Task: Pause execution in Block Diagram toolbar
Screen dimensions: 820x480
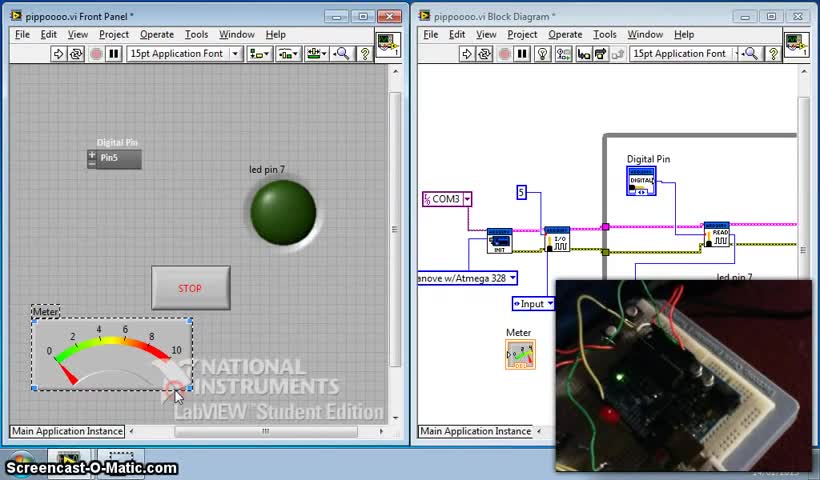Action: click(x=522, y=54)
